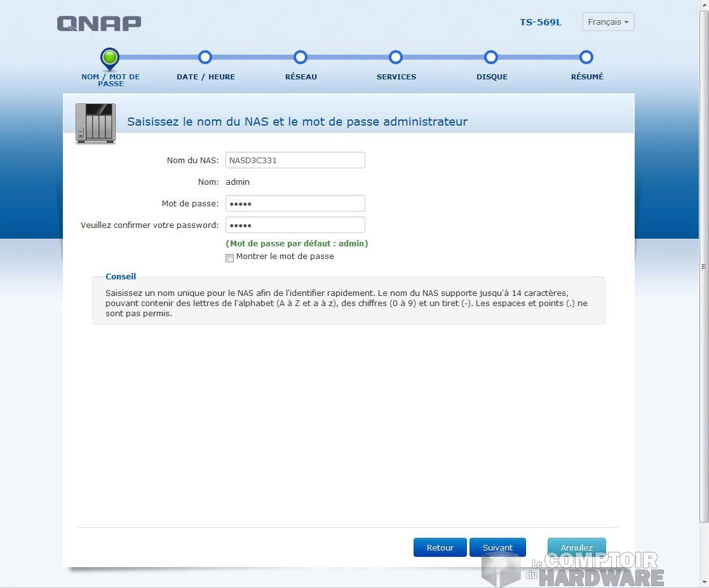Viewport: 709px width, 588px height.
Task: Go to the RÉSEAU step circle
Action: (x=300, y=58)
